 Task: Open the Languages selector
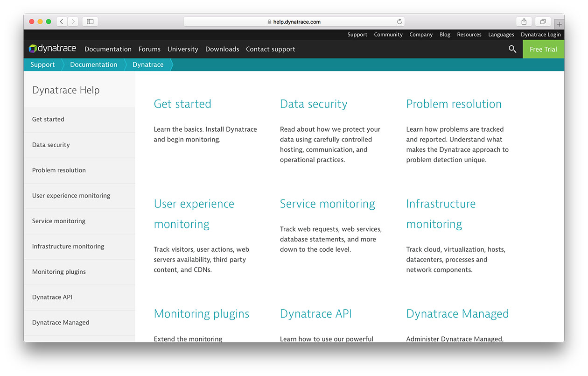501,35
